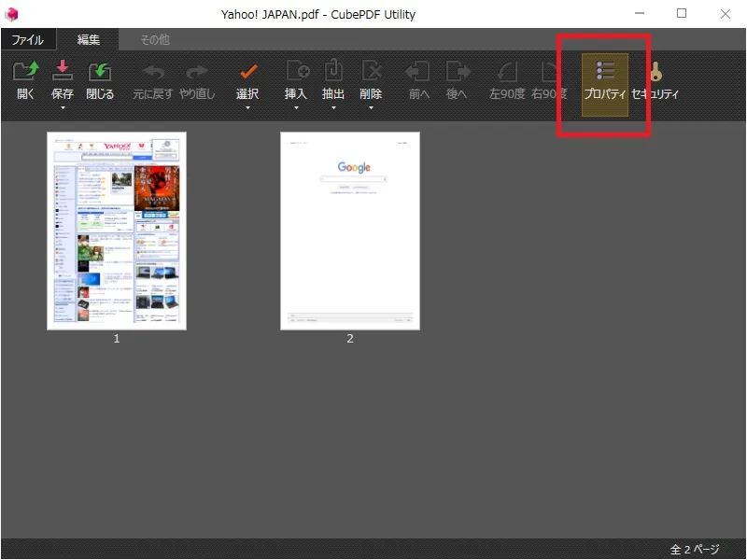This screenshot has width=747, height=560.
Task: Click the 抽出 extract page icon
Action: (x=333, y=70)
